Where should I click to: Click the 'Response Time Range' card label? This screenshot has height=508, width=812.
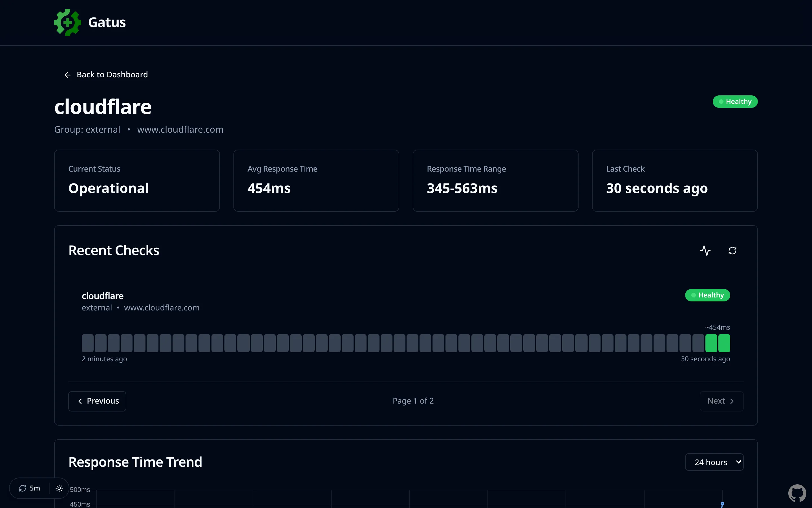pyautogui.click(x=466, y=169)
